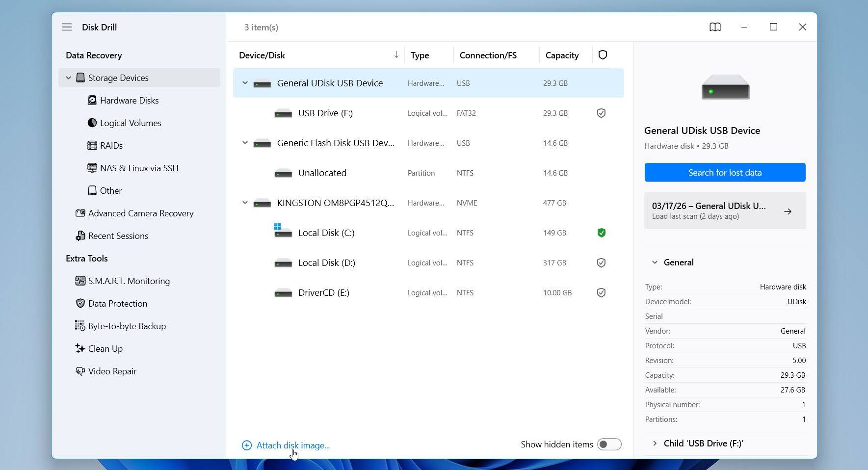Collapse General UDisk USB Device row
The height and width of the screenshot is (470, 868).
pos(245,83)
